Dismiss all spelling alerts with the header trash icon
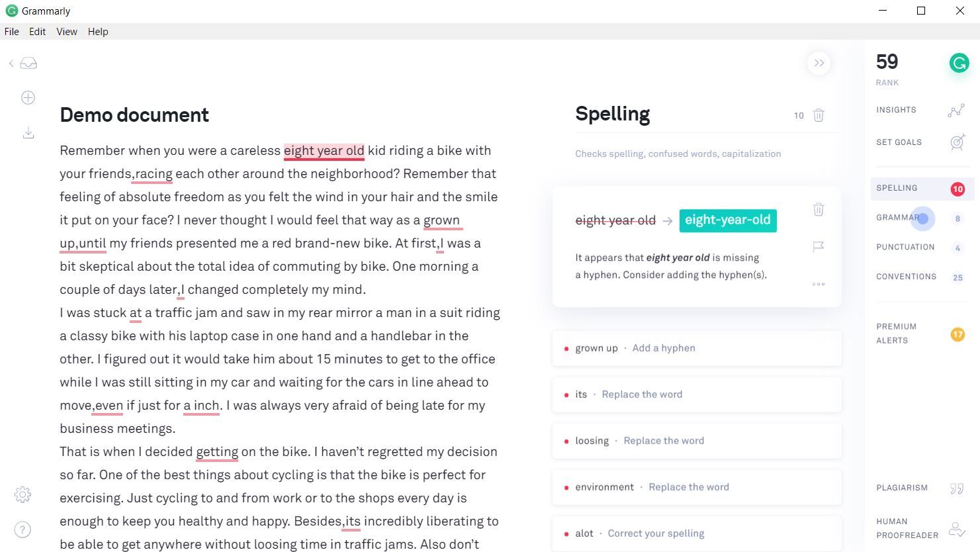The height and width of the screenshot is (552, 980). [819, 115]
